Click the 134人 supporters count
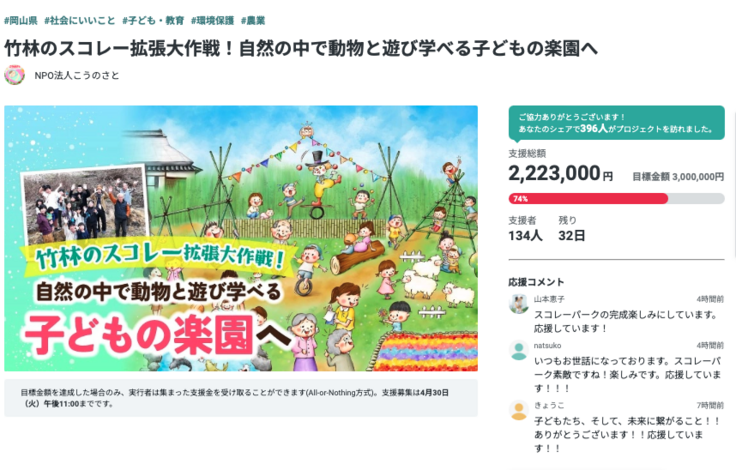The height and width of the screenshot is (470, 736). [525, 236]
